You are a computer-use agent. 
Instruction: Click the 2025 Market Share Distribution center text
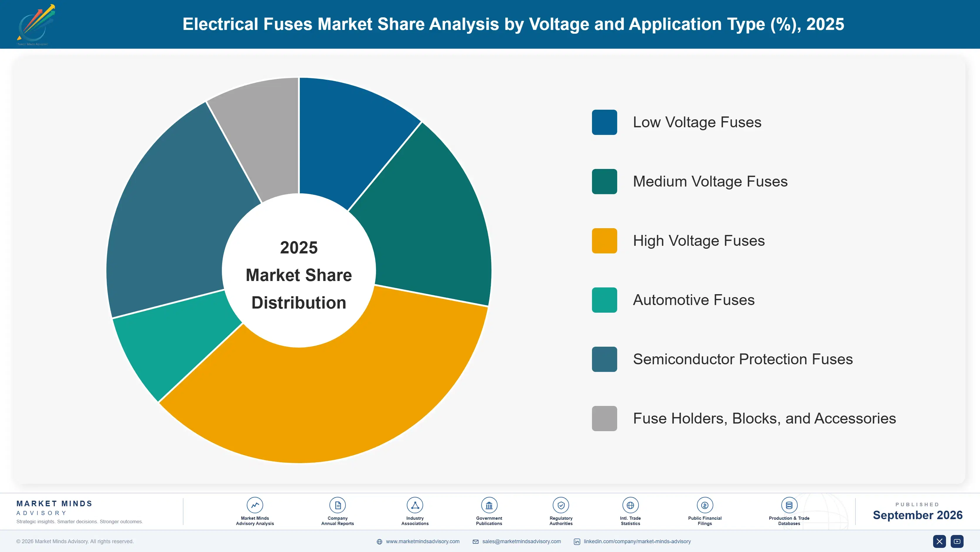299,275
